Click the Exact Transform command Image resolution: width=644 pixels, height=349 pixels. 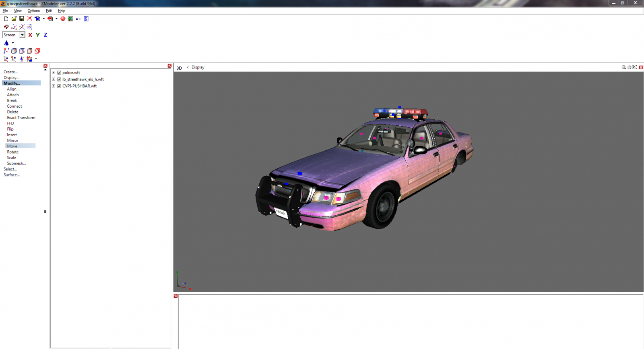coord(21,118)
